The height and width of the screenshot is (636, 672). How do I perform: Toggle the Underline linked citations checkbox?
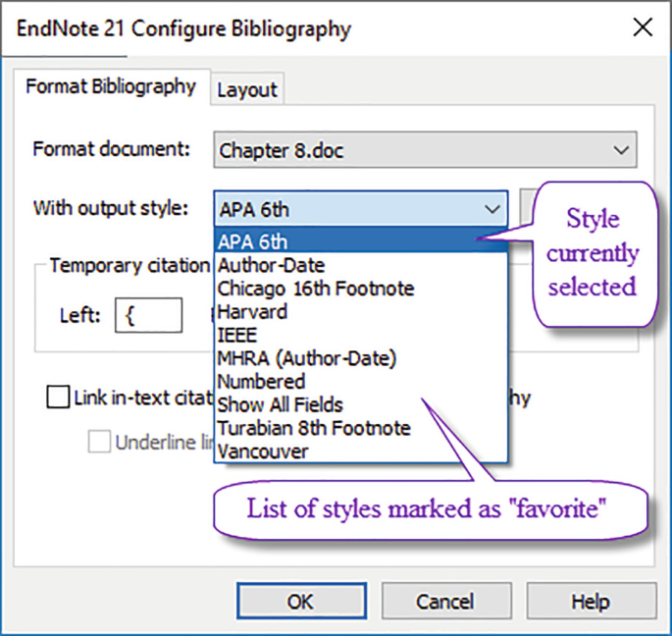click(x=99, y=442)
